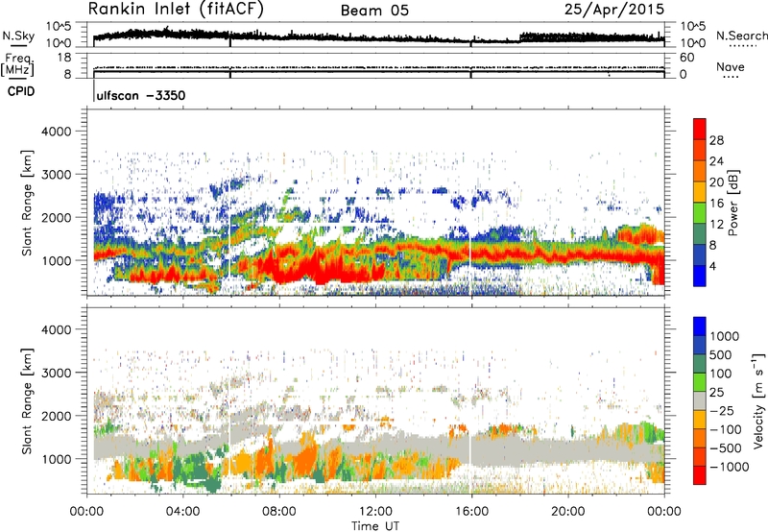Viewport: 768px width, 532px height.
Task: Click the '16:00' time axis tick label
Action: pos(471,512)
